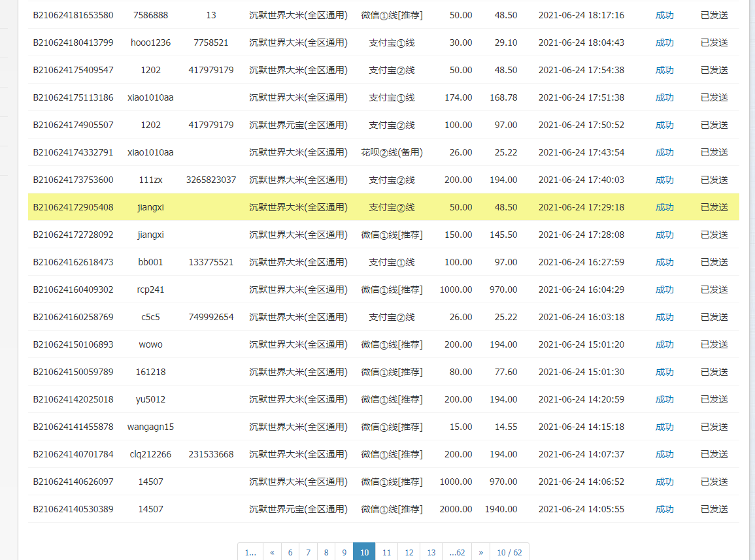Open 成功 link for order B210624140530389
The width and height of the screenshot is (755, 560).
[665, 510]
